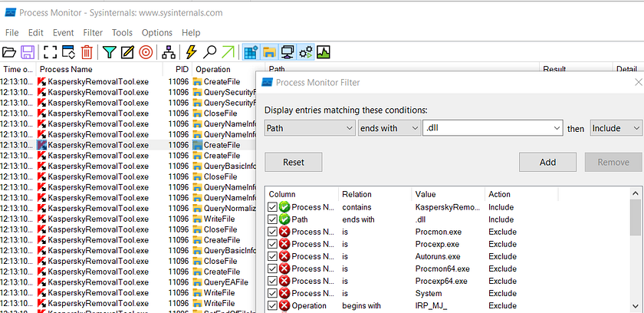Open the File menu
This screenshot has height=313, width=644.
(12, 32)
